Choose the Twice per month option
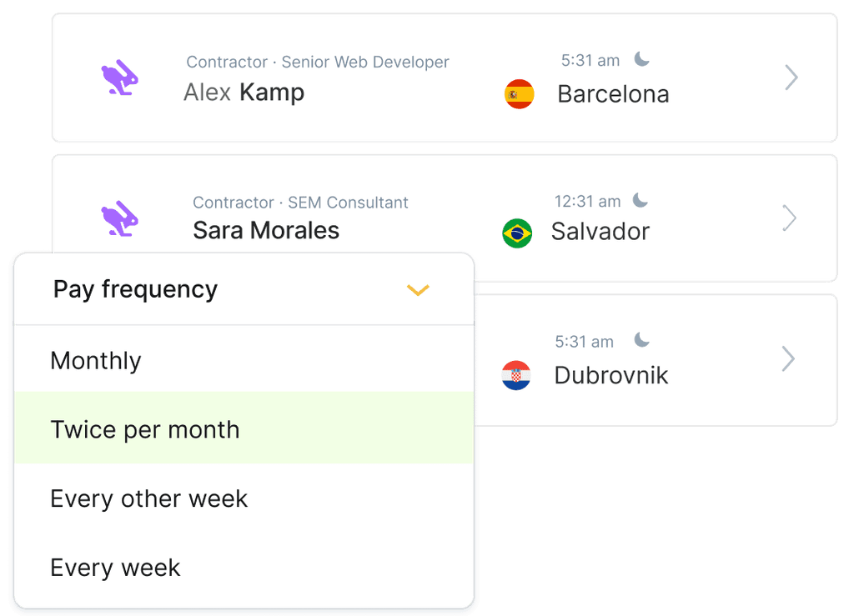This screenshot has width=854, height=616. pos(145,430)
